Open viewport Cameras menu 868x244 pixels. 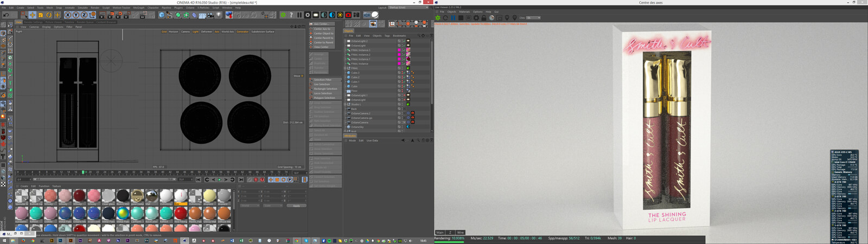coord(34,27)
